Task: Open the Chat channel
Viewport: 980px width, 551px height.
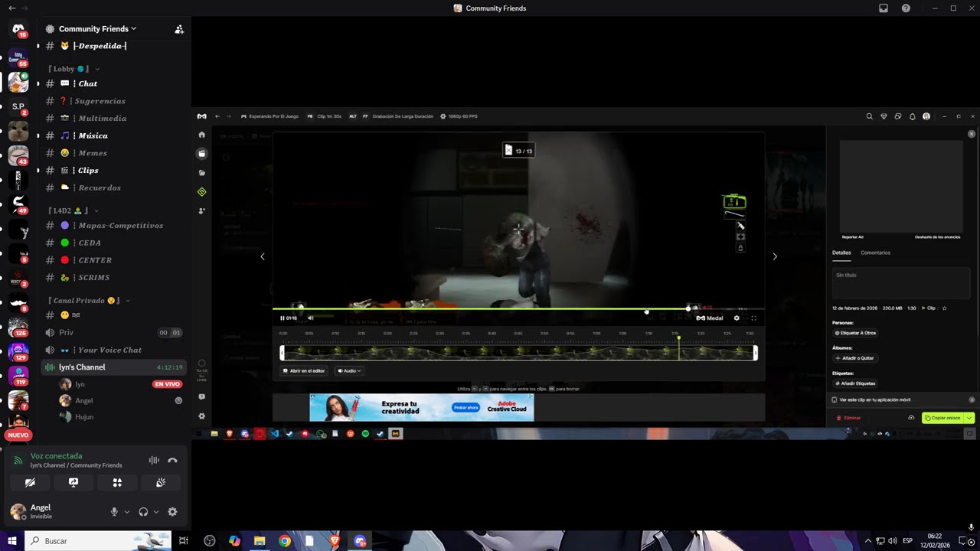Action: (x=112, y=83)
